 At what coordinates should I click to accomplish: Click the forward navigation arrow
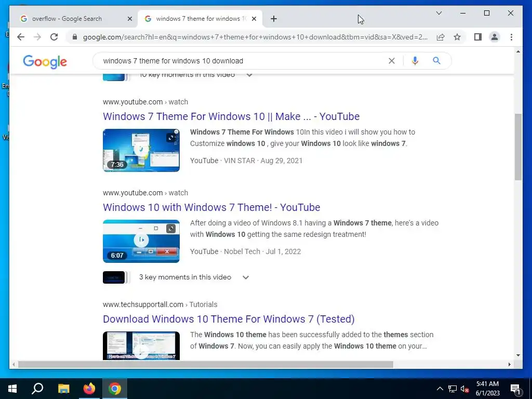click(x=37, y=37)
